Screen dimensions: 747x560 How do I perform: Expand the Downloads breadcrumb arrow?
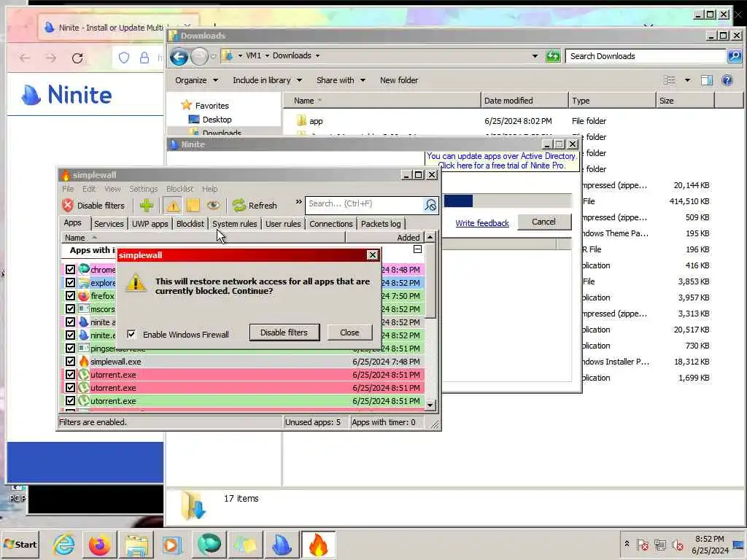click(318, 55)
